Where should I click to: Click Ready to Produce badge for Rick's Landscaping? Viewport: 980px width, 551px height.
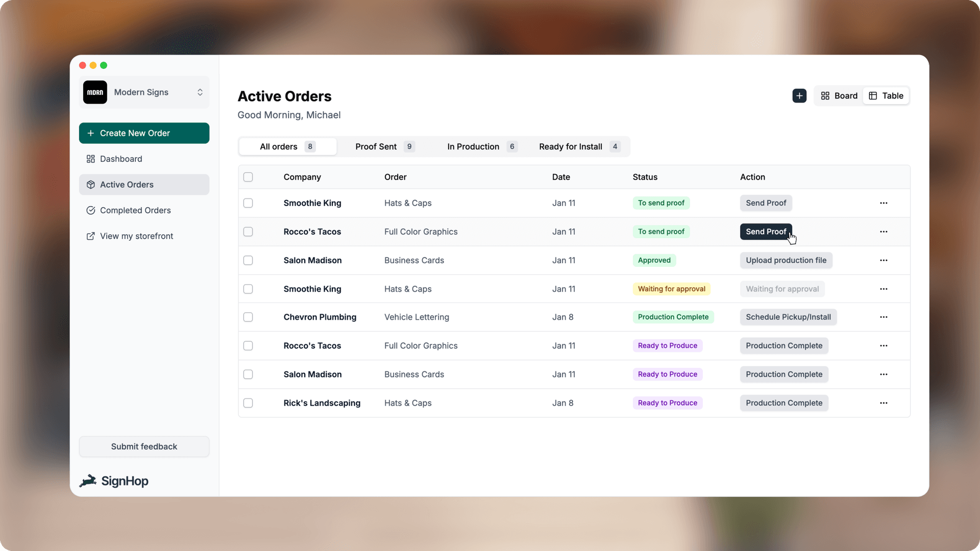[x=667, y=403]
